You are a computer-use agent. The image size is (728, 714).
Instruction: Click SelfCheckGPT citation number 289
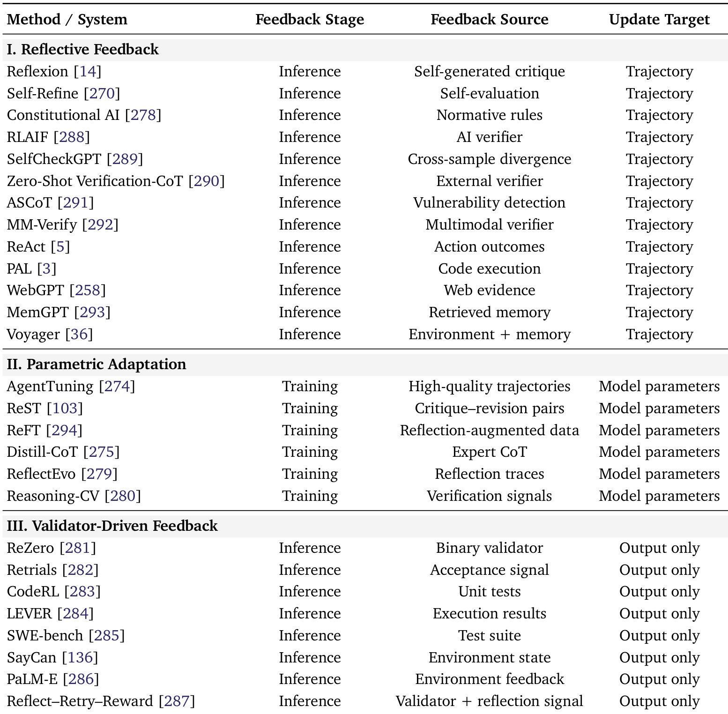coord(125,159)
